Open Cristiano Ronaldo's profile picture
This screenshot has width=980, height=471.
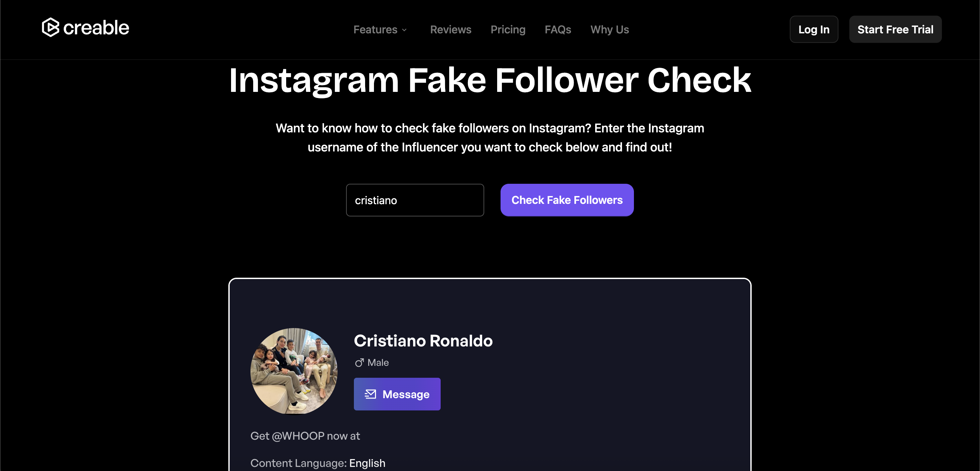pos(294,371)
